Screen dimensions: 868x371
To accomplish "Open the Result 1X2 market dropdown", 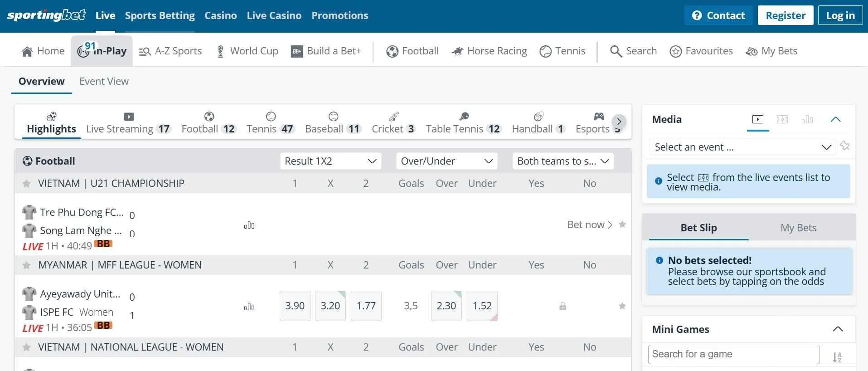I will click(330, 161).
